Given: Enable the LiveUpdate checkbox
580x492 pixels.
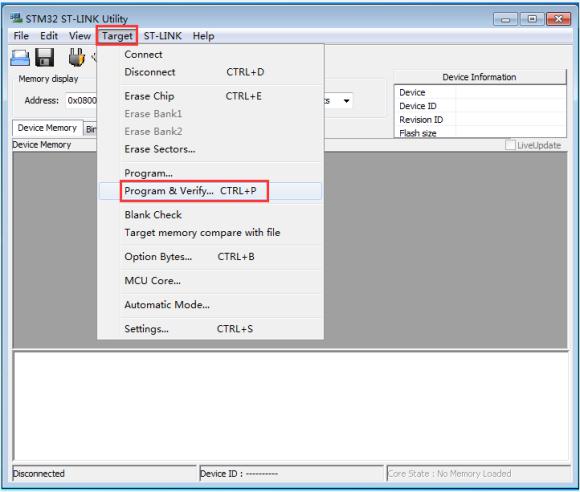Looking at the screenshot, I should click(510, 145).
